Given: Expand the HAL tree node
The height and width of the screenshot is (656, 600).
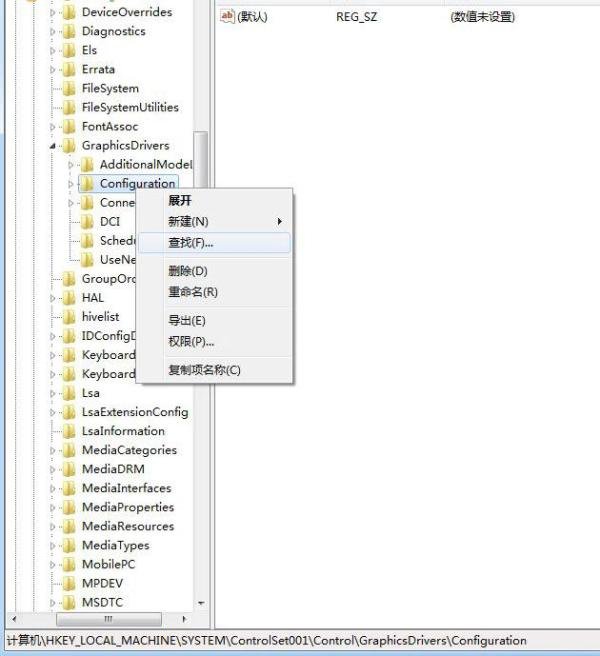Looking at the screenshot, I should point(53,299).
